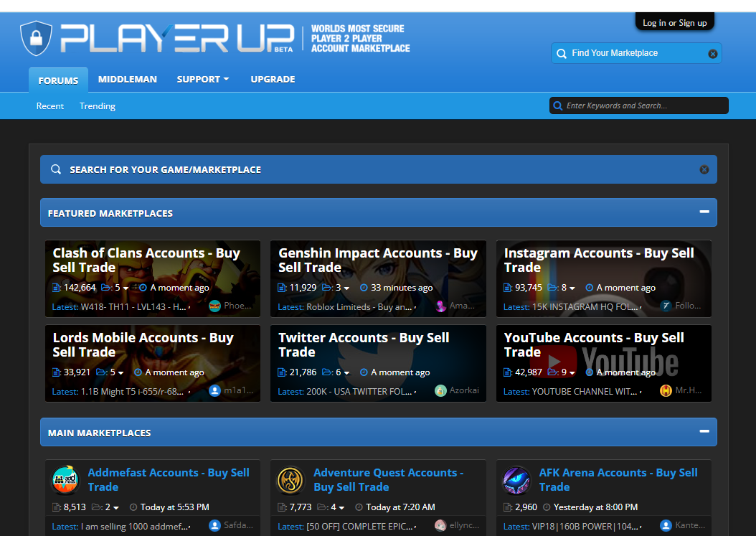The width and height of the screenshot is (756, 536).
Task: Open ellync... avatar in Adventure Quest card
Action: point(440,525)
